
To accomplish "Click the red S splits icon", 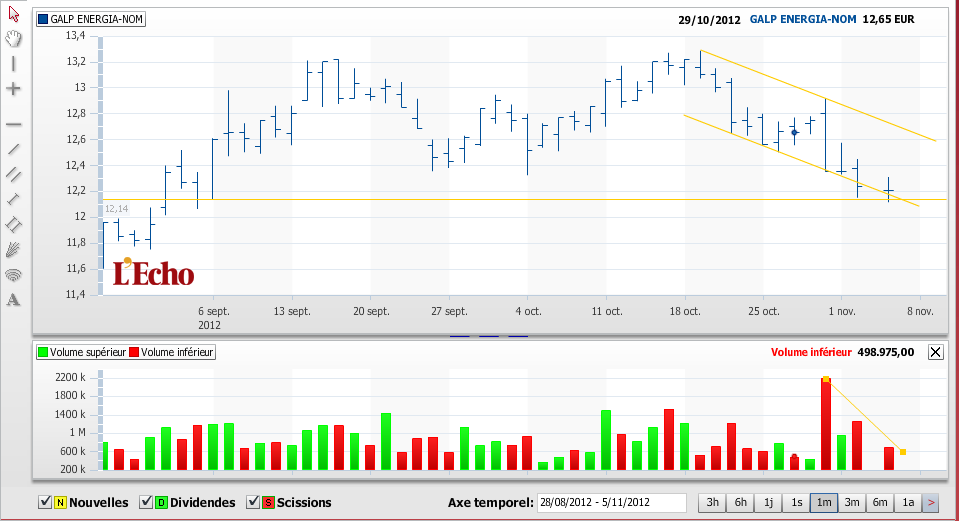I will [268, 503].
